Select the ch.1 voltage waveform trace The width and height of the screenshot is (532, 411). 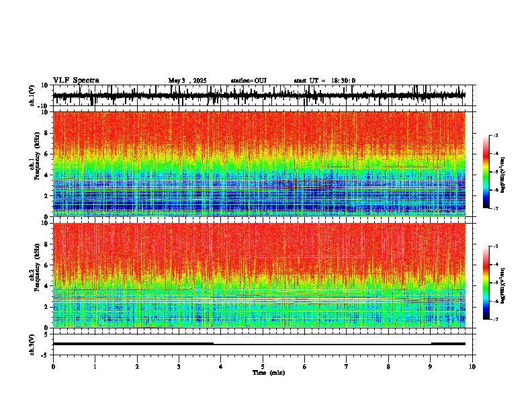pos(259,95)
